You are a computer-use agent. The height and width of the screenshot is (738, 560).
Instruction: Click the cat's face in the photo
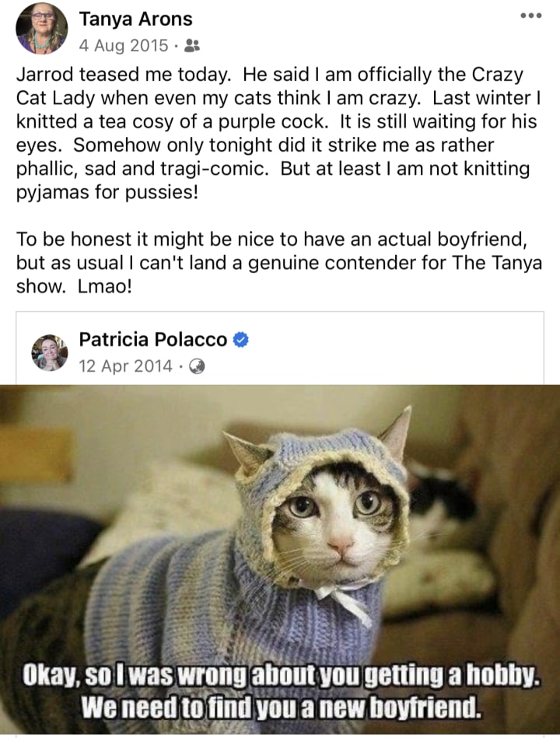(x=337, y=518)
